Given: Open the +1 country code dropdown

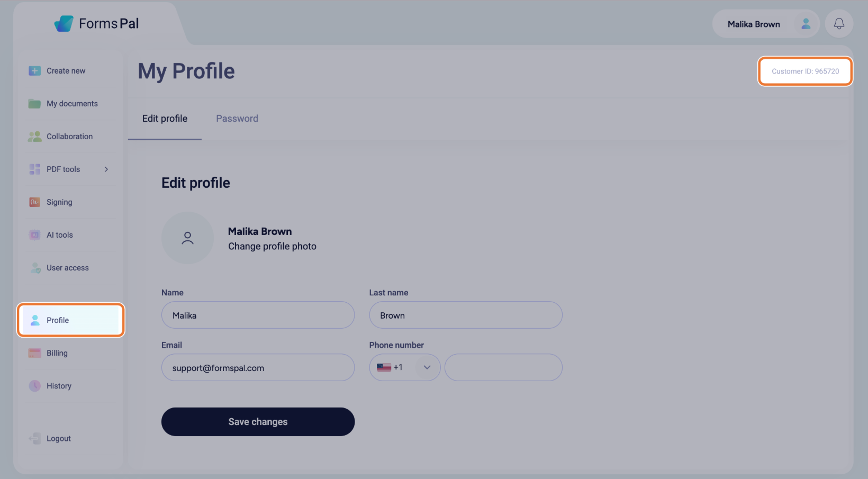Looking at the screenshot, I should (x=405, y=367).
